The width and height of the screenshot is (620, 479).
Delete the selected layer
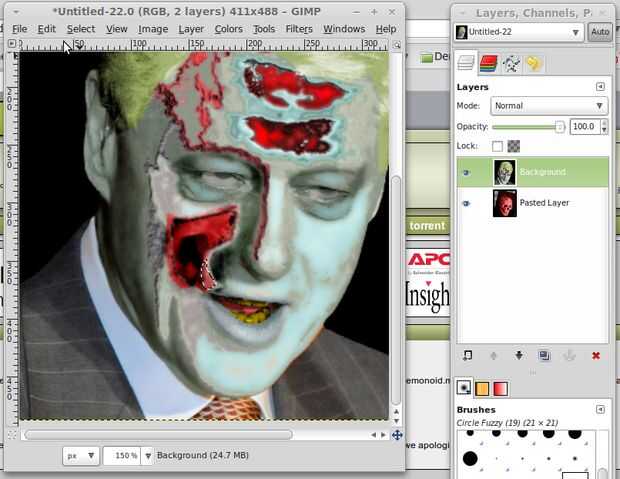tap(596, 356)
